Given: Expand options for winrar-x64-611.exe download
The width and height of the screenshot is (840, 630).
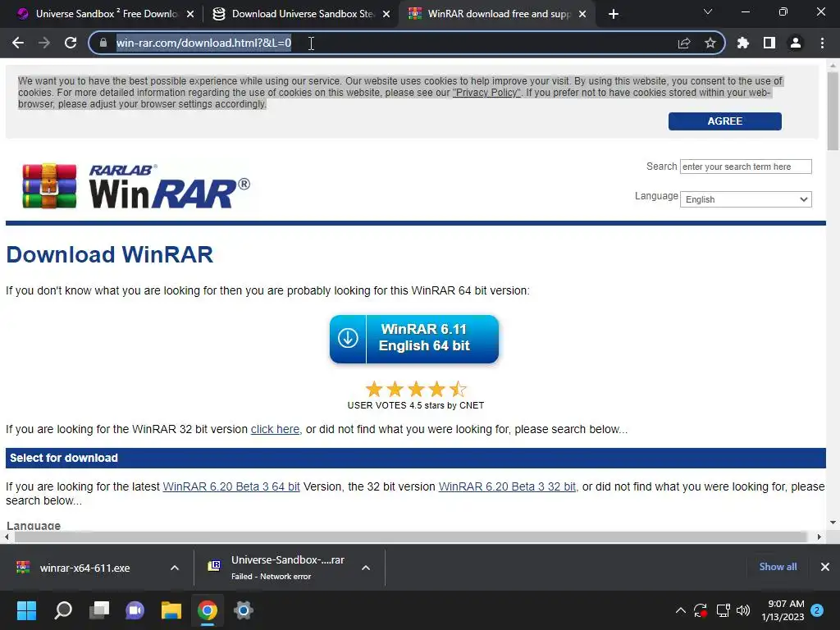Looking at the screenshot, I should pos(175,568).
